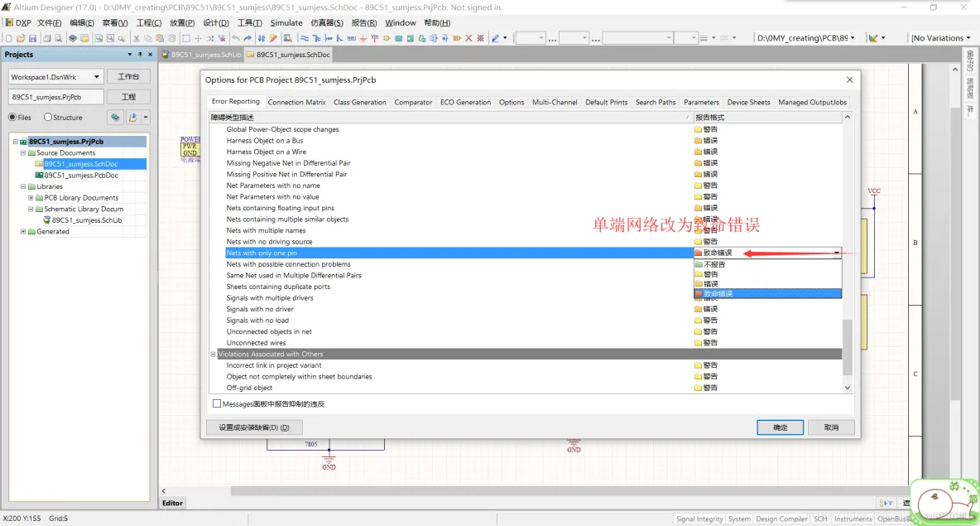Switch to 89C51_sumjess.SchLib document tab
This screenshot has height=526, width=980.
pos(201,55)
